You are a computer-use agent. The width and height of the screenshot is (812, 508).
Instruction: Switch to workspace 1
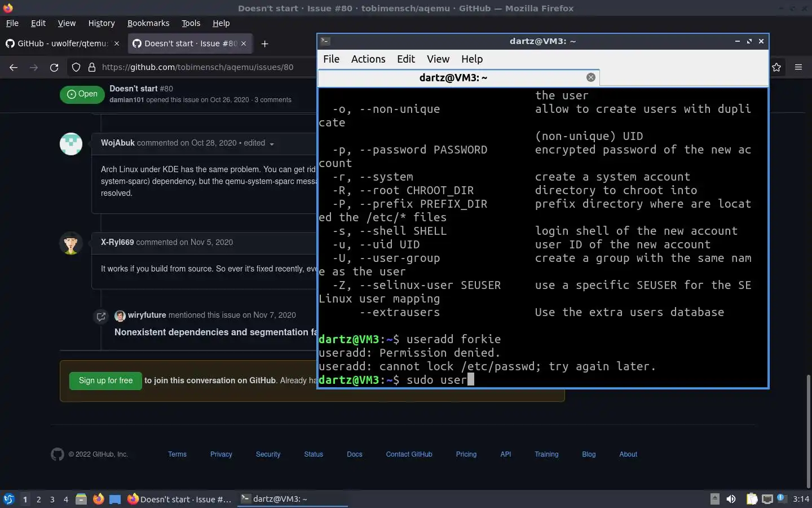pyautogui.click(x=25, y=499)
